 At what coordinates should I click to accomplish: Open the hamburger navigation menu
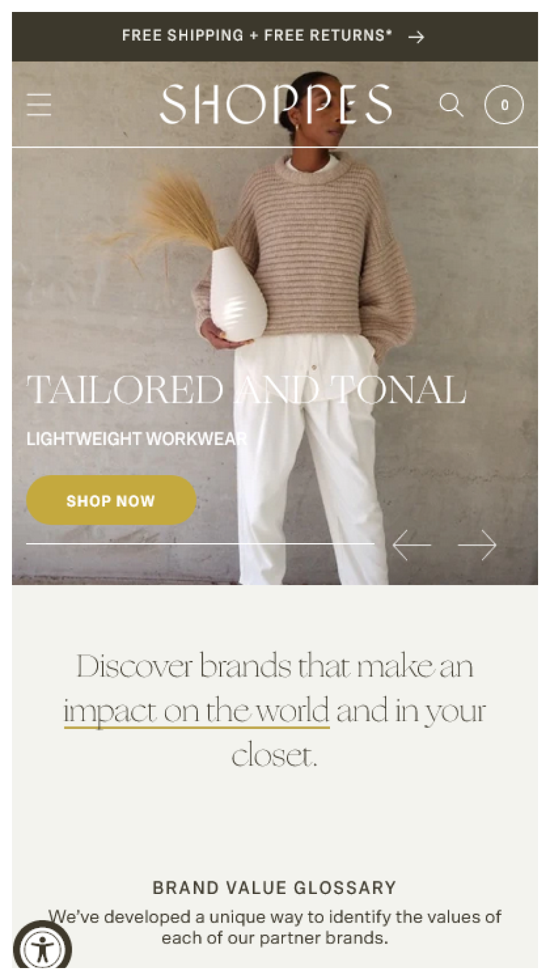39,105
